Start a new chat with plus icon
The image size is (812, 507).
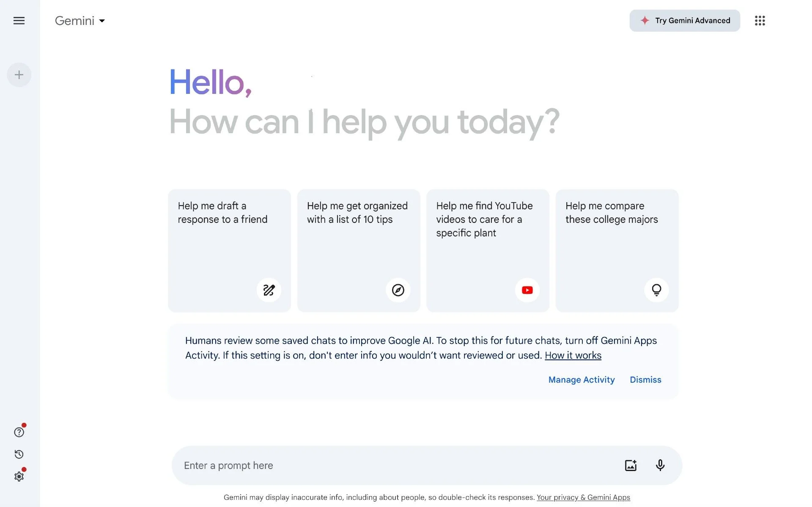point(19,75)
